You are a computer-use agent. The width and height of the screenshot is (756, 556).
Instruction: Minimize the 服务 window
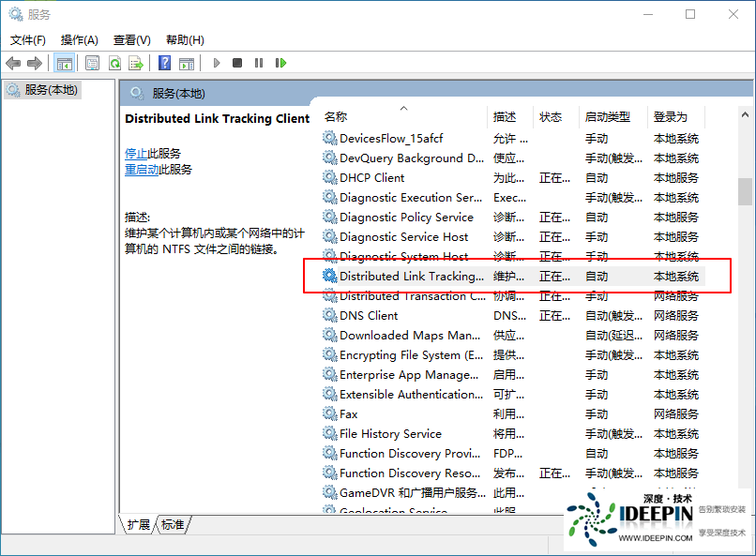tap(648, 14)
